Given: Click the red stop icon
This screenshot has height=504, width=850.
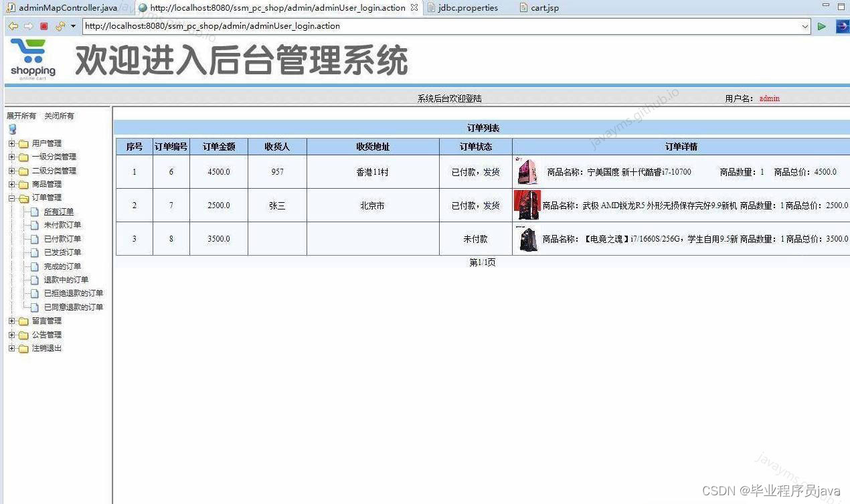Looking at the screenshot, I should click(42, 26).
